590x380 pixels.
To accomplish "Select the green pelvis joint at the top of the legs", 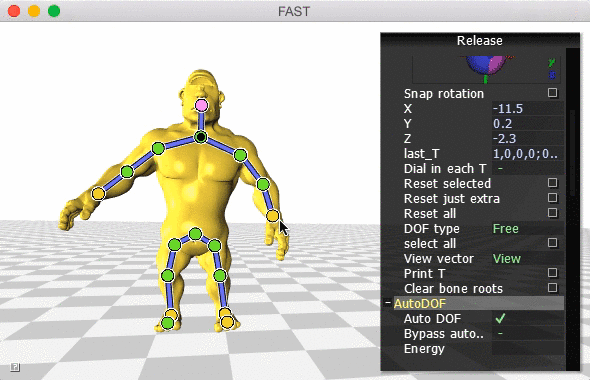I will (x=195, y=234).
